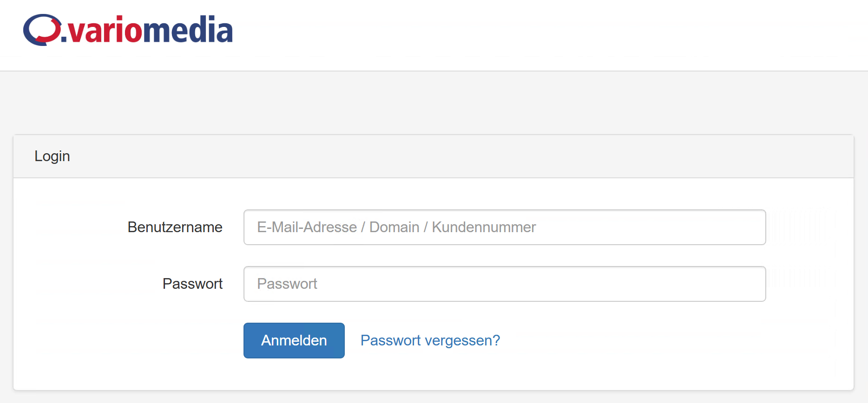Click the Login panel heading

click(x=52, y=156)
